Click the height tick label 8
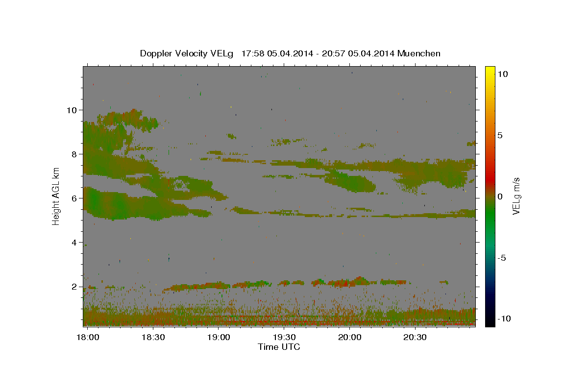This screenshot has height=392, width=588. pos(74,154)
